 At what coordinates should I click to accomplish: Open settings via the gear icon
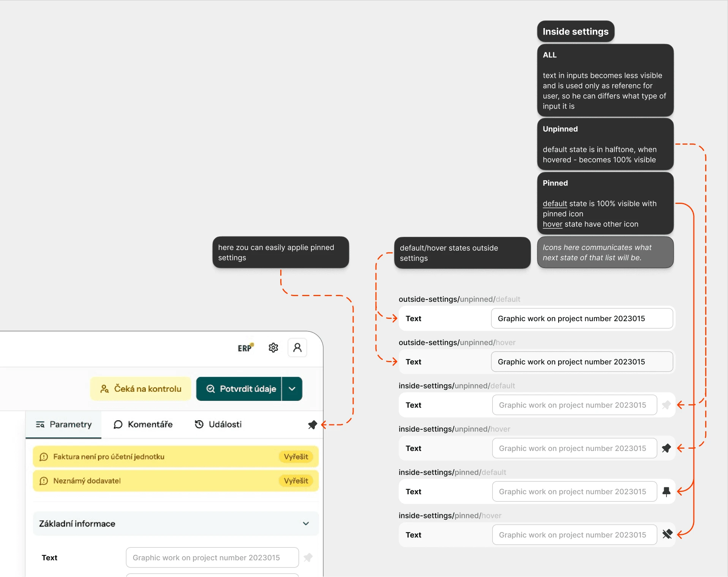tap(273, 348)
